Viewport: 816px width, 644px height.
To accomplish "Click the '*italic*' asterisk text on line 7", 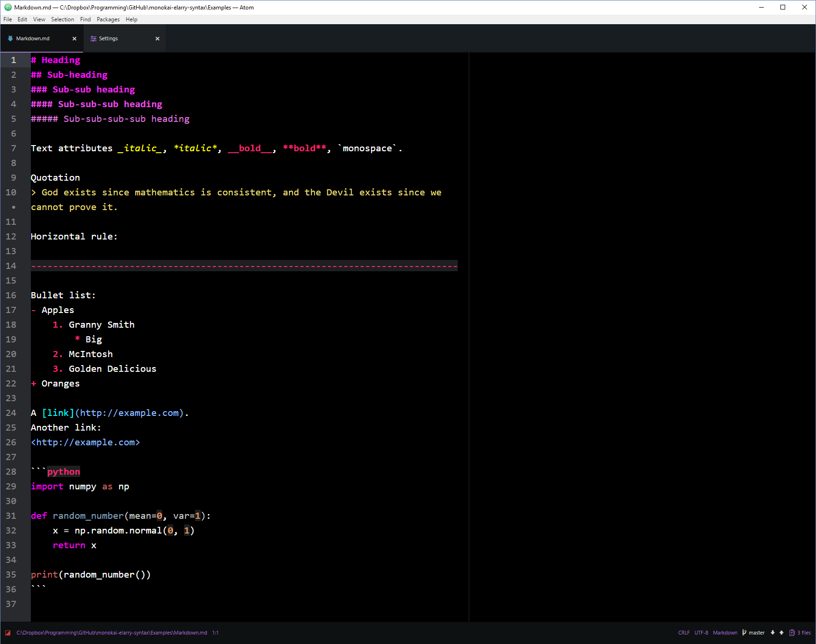I will (x=195, y=148).
